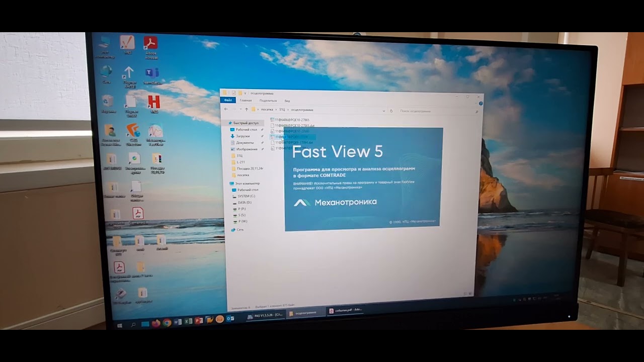Open the Recycle Bin desktop icon

[108, 105]
